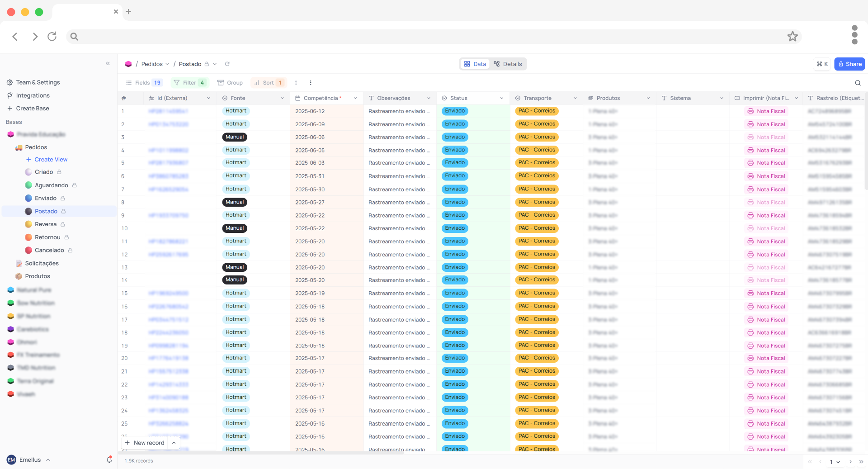This screenshot has height=469, width=868.
Task: Open Integrations in the sidebar
Action: click(28, 96)
